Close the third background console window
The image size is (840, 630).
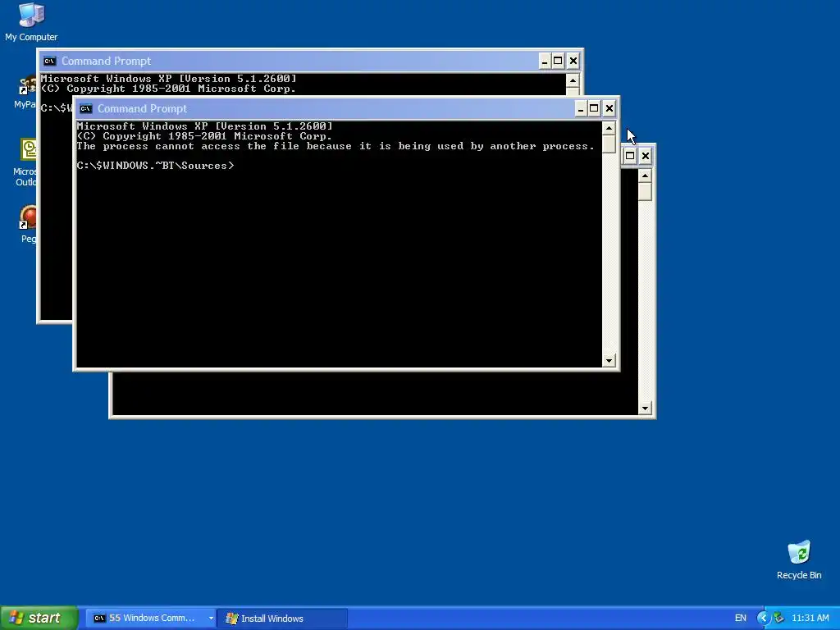click(x=645, y=156)
